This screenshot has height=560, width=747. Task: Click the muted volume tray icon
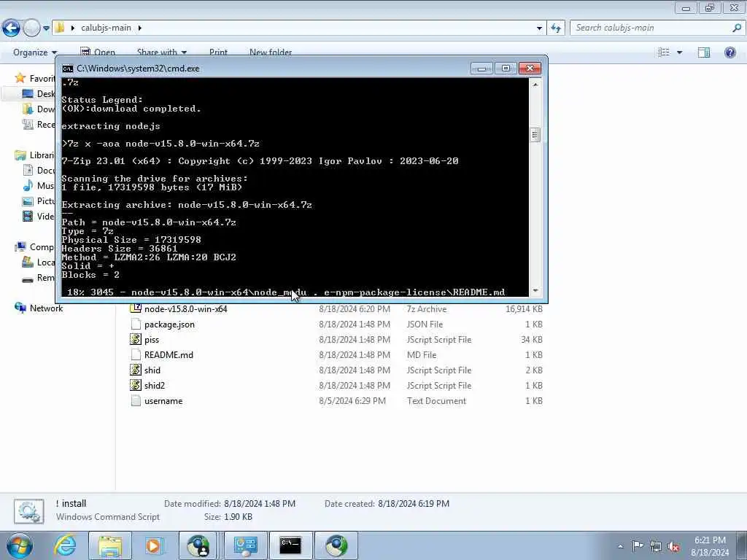point(673,546)
